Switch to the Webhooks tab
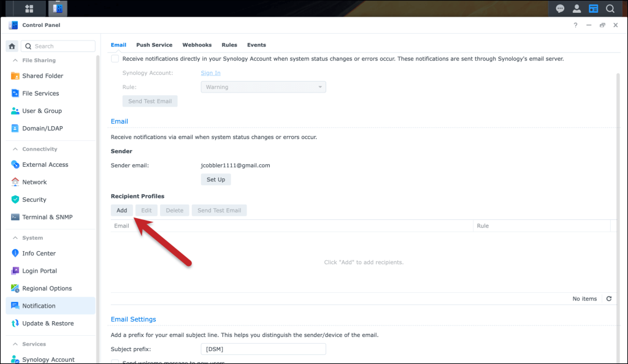Screen dimensions: 628x364 [x=197, y=45]
